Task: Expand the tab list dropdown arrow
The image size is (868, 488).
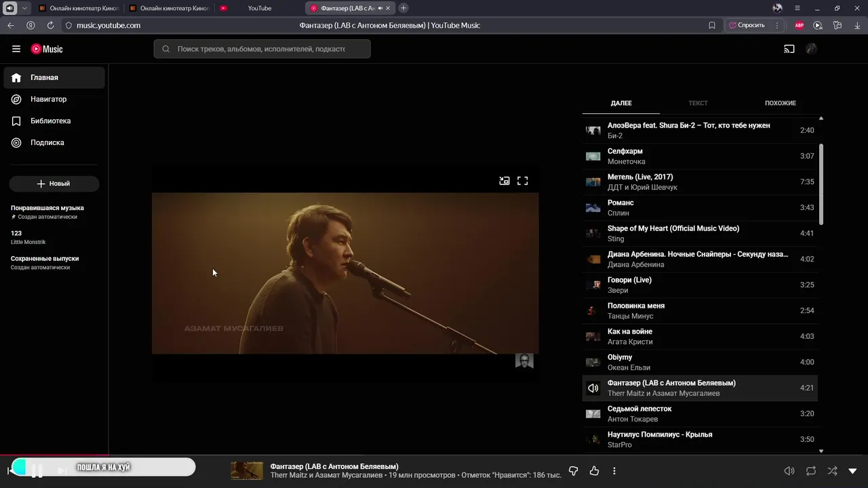Action: click(x=25, y=8)
